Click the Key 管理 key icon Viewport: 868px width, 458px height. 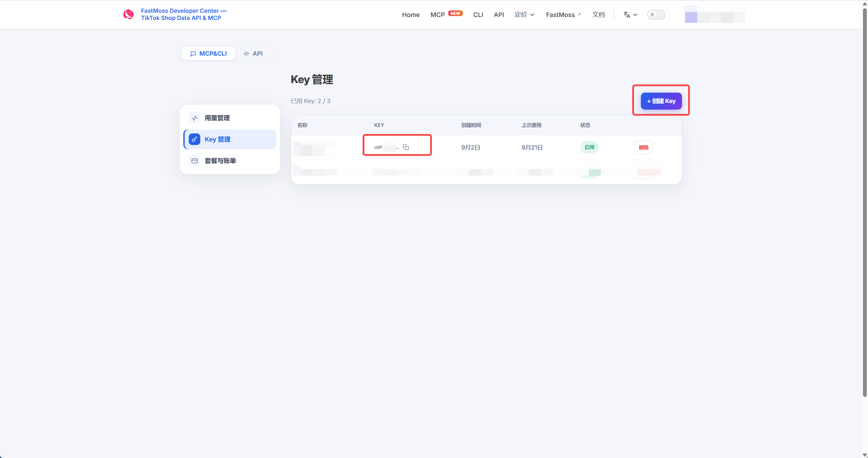tap(194, 139)
